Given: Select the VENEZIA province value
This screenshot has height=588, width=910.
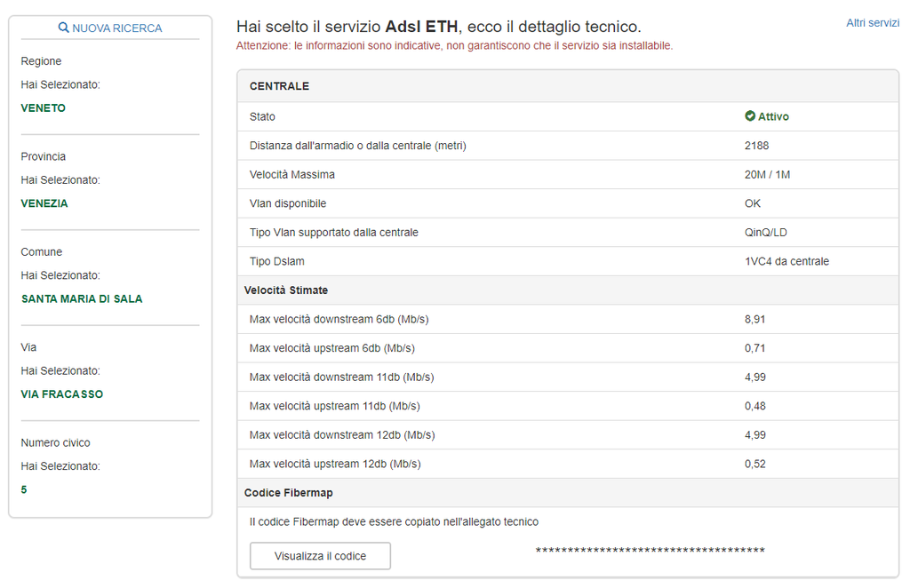Looking at the screenshot, I should [44, 203].
